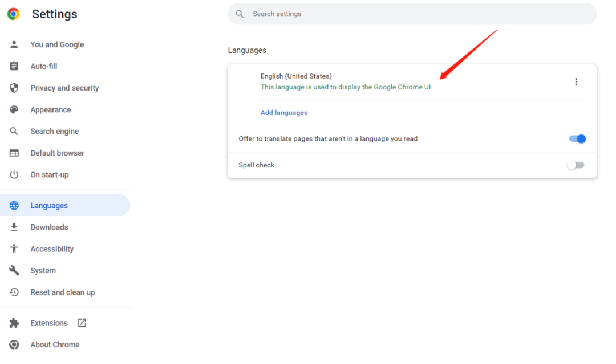The width and height of the screenshot is (616, 364).
Task: Select System in the sidebar
Action: coord(43,271)
